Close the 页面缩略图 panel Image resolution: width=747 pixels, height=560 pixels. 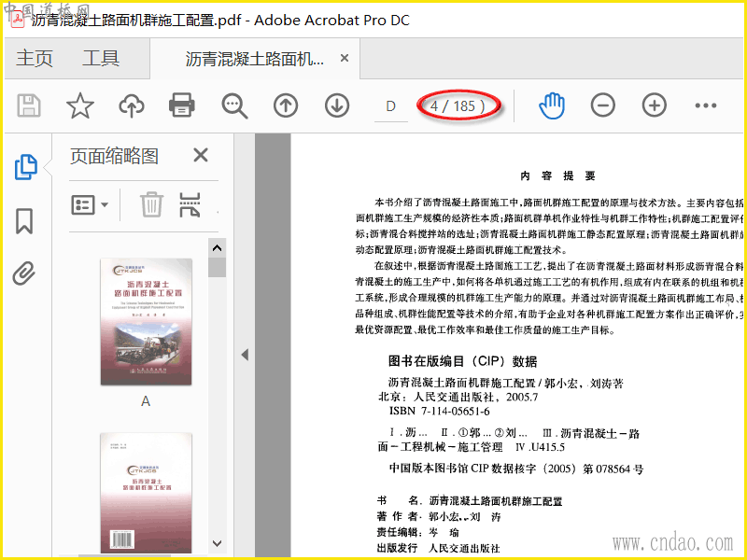pyautogui.click(x=201, y=155)
